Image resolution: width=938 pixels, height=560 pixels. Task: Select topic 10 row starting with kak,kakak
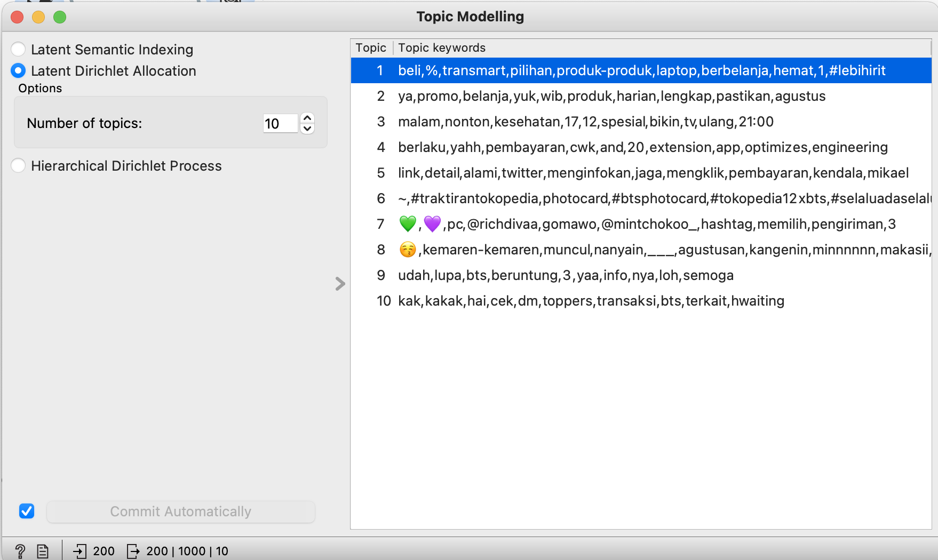641,301
